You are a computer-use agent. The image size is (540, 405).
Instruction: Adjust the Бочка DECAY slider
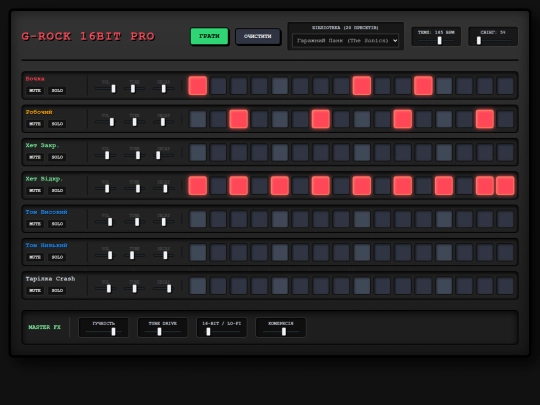[164, 89]
